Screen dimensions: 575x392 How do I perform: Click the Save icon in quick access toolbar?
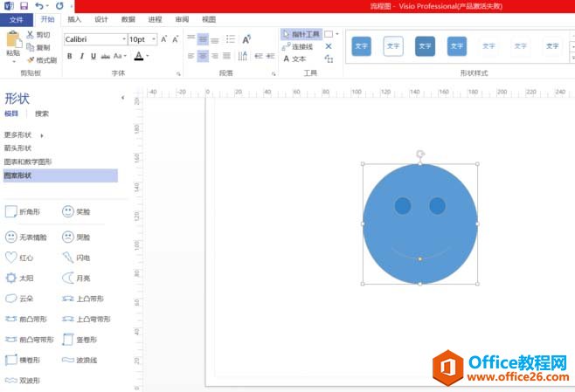(x=25, y=5)
